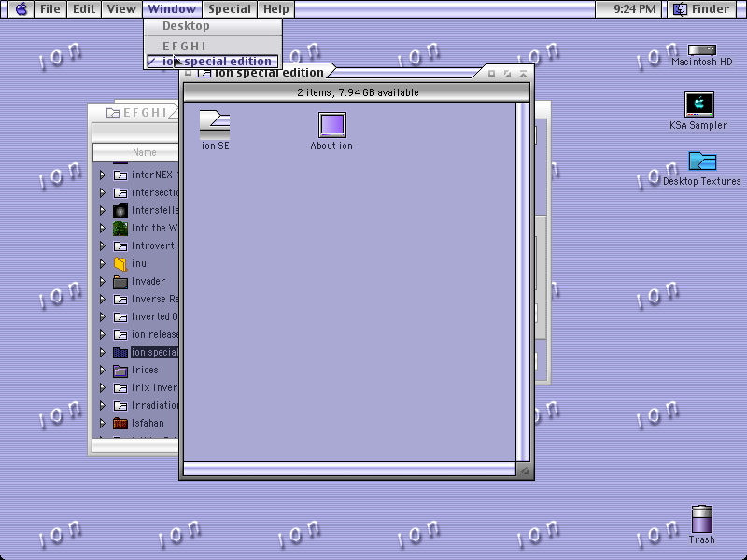Choose E F G H I in the Window menu
Image resolution: width=747 pixels, height=560 pixels.
pyautogui.click(x=213, y=46)
